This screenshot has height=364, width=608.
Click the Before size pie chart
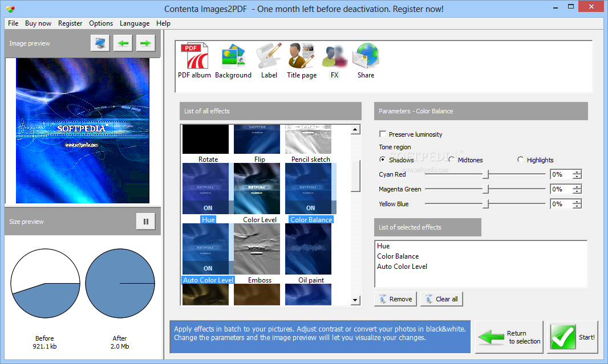[x=46, y=284]
